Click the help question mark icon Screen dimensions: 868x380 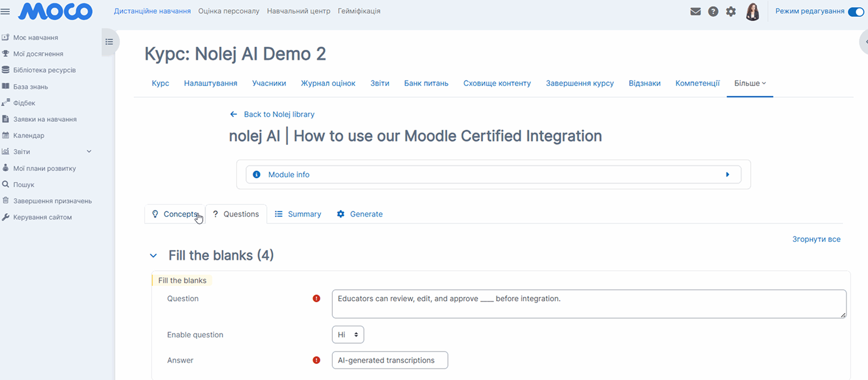click(x=713, y=12)
